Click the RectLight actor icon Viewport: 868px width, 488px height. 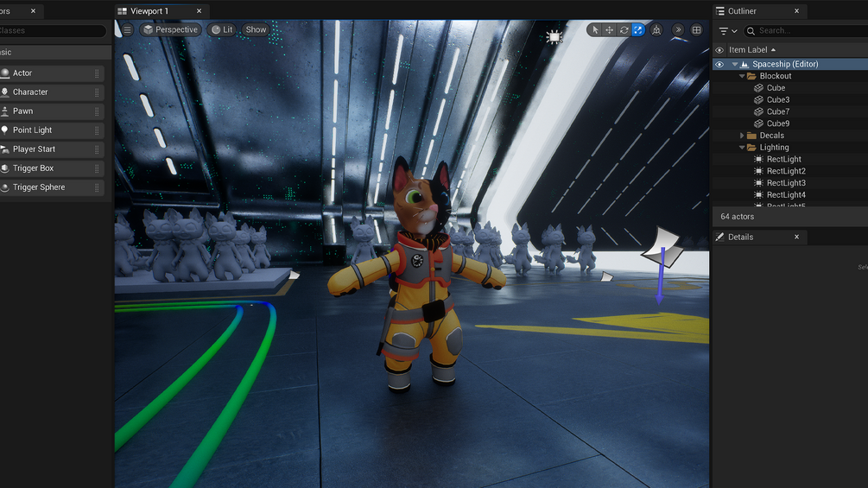pos(758,159)
